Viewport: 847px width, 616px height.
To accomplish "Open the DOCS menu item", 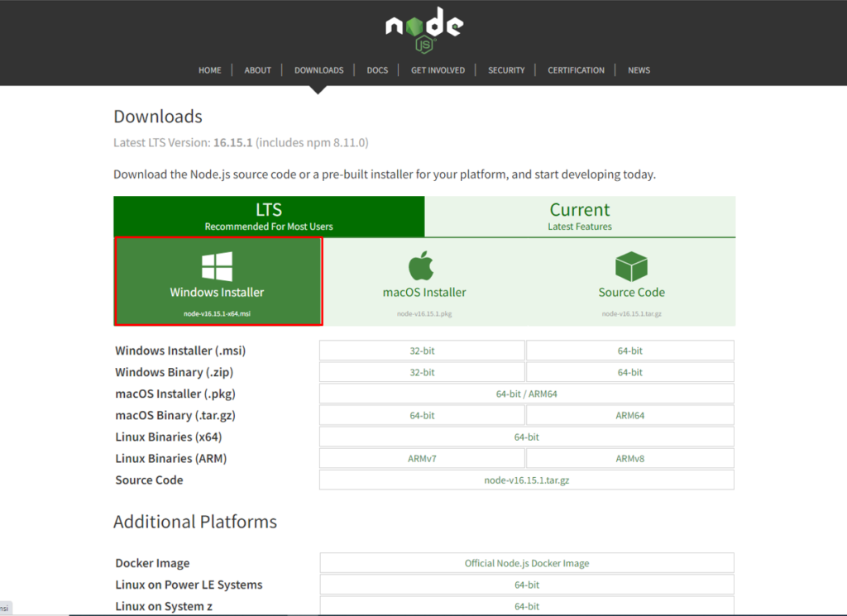I will coord(377,70).
